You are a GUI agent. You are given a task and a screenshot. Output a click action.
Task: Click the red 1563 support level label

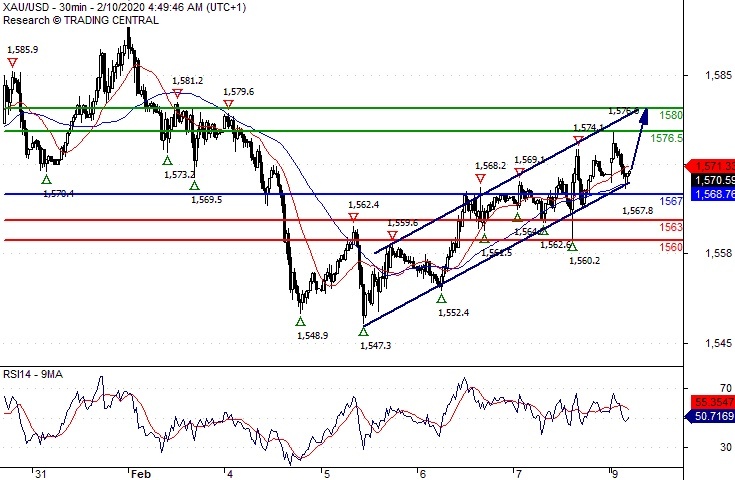tap(671, 227)
